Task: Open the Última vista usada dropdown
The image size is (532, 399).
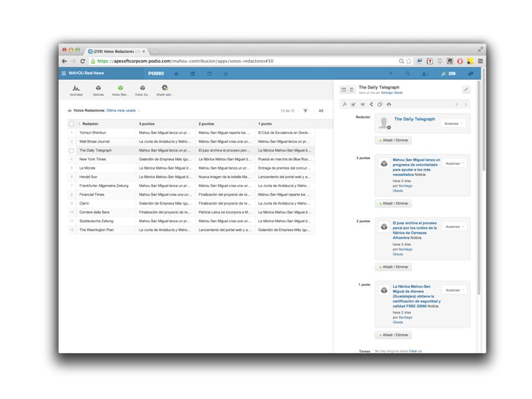Action: (123, 111)
